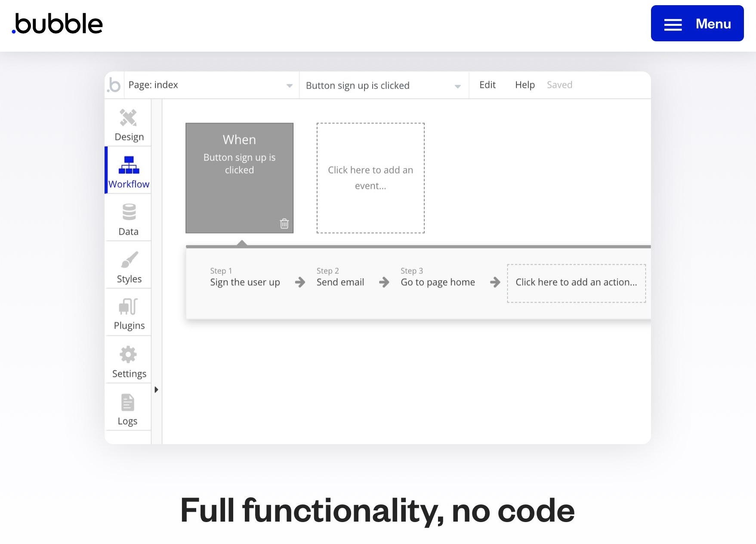Open the Logs document icon

click(128, 402)
